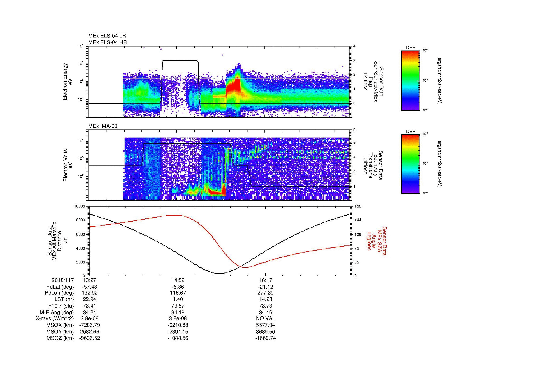Click the date label '2018/117'
555x392 pixels.
(63, 280)
